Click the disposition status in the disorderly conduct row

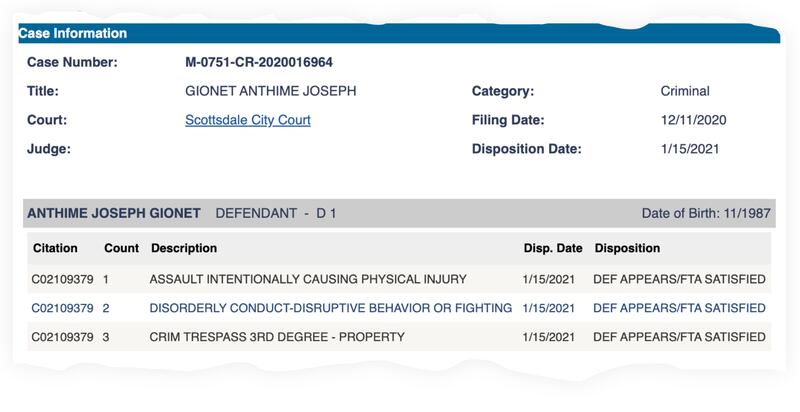click(679, 308)
